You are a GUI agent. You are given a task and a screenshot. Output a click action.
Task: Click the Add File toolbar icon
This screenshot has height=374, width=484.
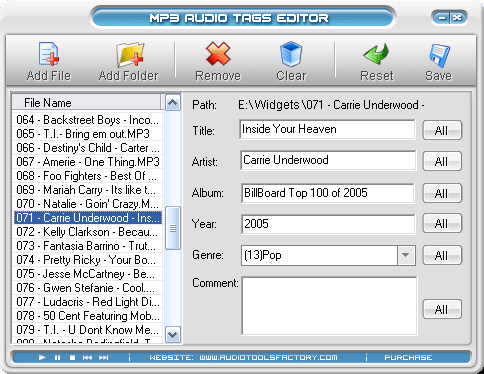click(49, 54)
